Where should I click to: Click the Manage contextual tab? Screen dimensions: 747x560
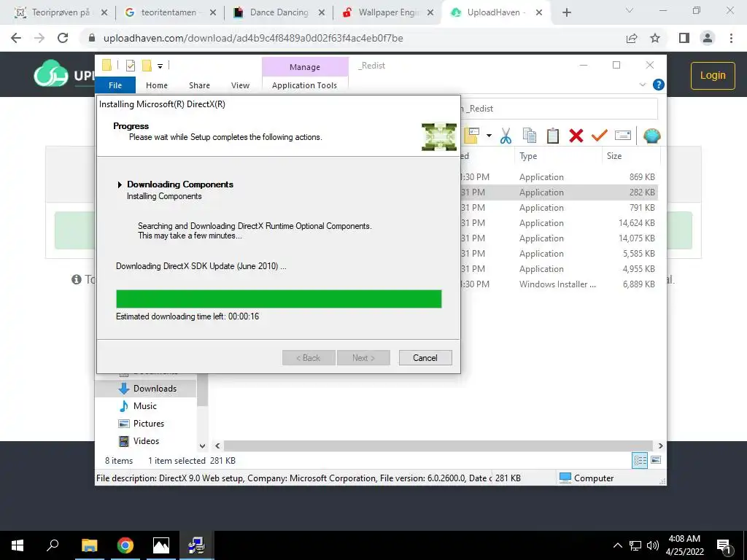(305, 67)
